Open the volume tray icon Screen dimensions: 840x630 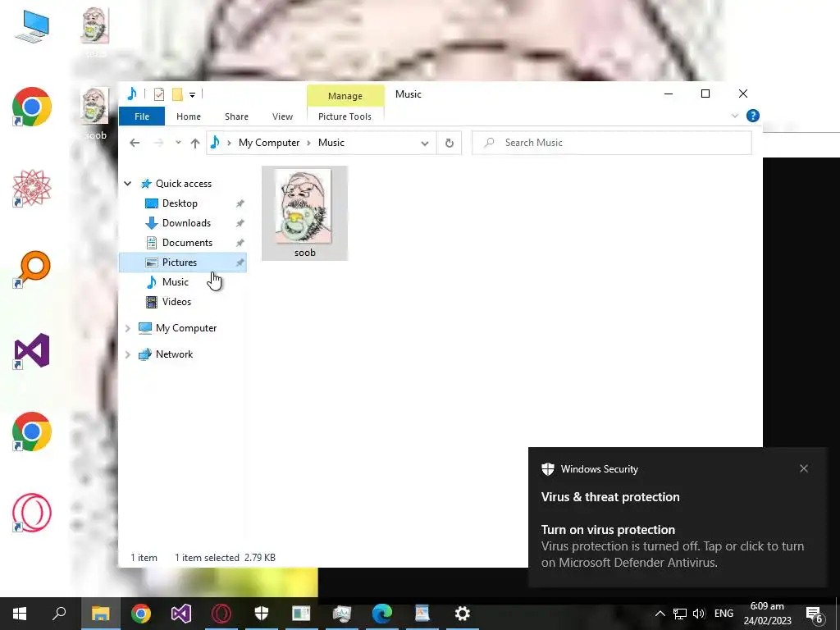click(x=699, y=614)
